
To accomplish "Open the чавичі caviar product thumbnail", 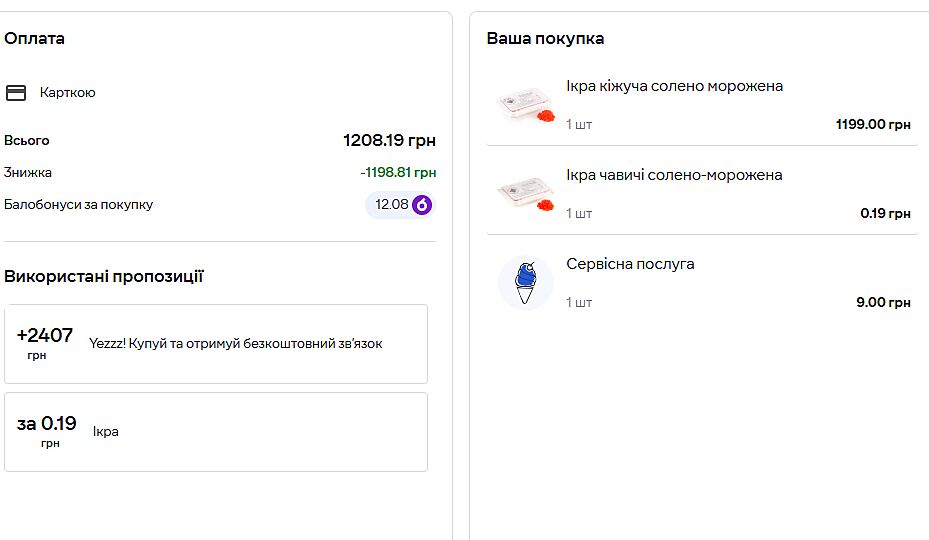I will (x=525, y=194).
